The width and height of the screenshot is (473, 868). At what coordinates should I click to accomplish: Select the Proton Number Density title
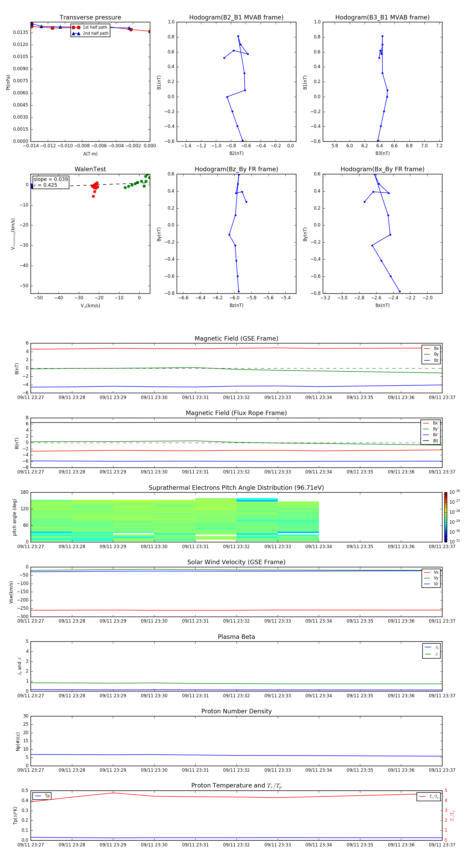click(236, 711)
